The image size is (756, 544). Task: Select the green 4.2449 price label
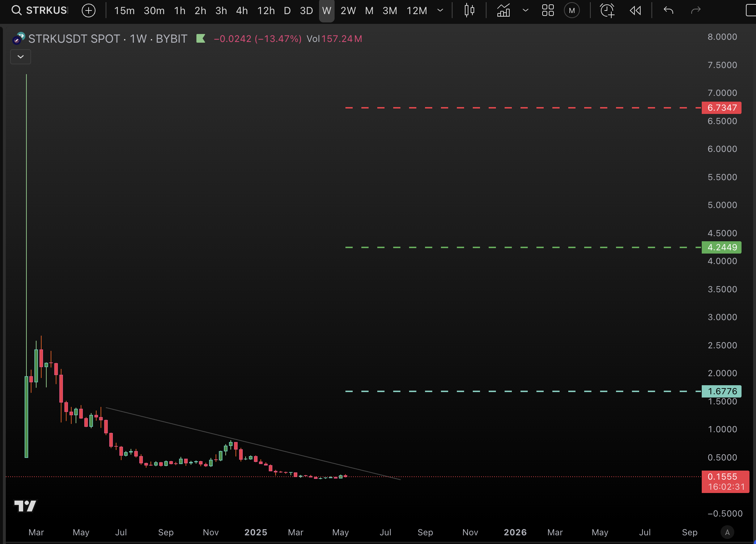click(x=722, y=247)
